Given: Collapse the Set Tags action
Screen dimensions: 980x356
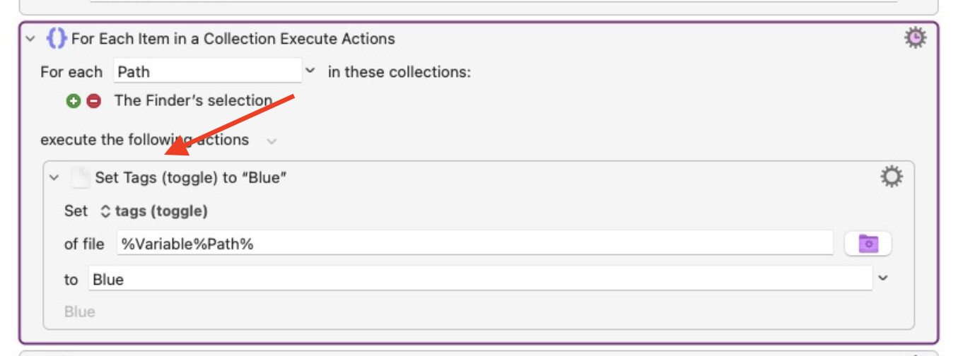Looking at the screenshot, I should [54, 178].
